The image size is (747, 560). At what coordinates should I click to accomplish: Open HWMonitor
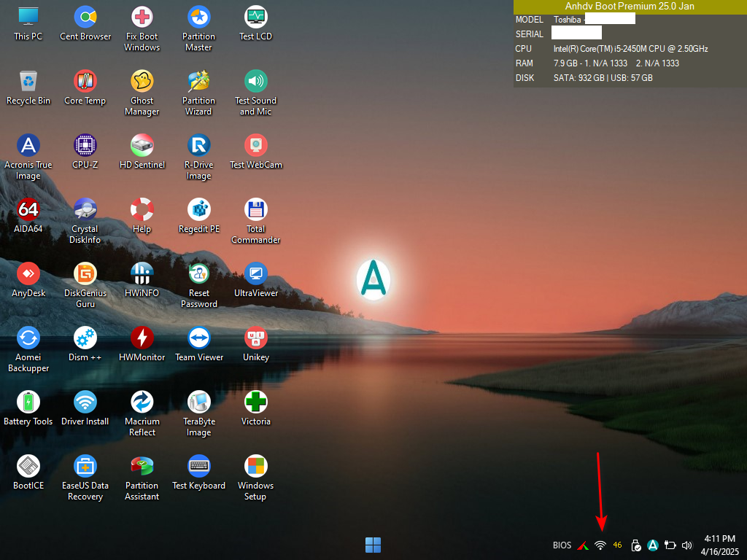pos(142,345)
